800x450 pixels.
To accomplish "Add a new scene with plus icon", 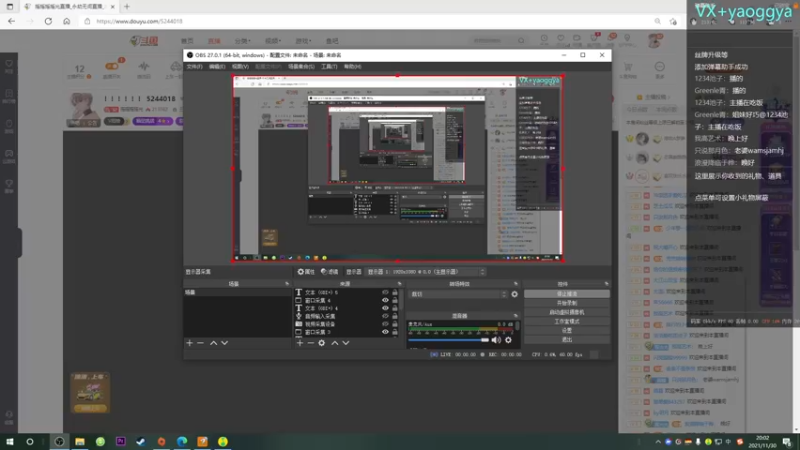I will click(x=189, y=343).
